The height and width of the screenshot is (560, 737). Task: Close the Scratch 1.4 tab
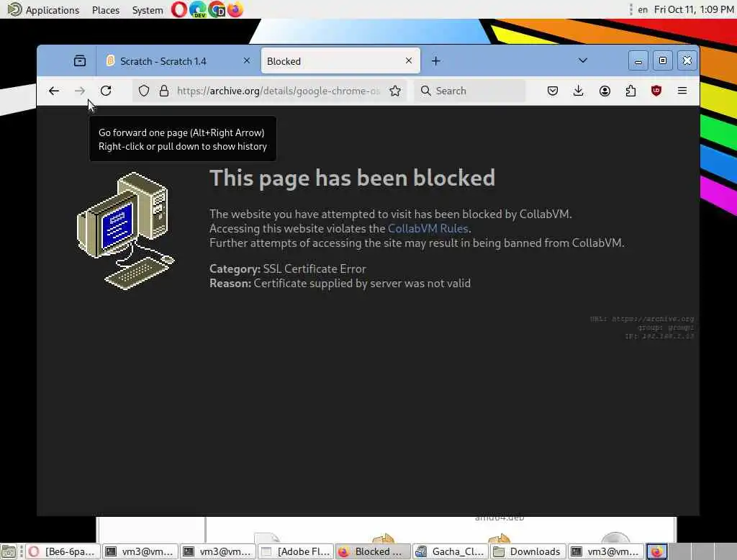[x=247, y=60]
